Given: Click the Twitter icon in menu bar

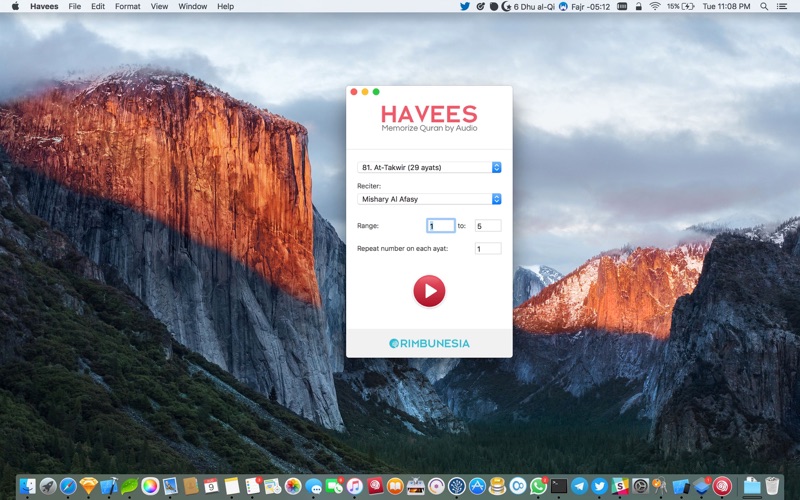Looking at the screenshot, I should (x=465, y=6).
